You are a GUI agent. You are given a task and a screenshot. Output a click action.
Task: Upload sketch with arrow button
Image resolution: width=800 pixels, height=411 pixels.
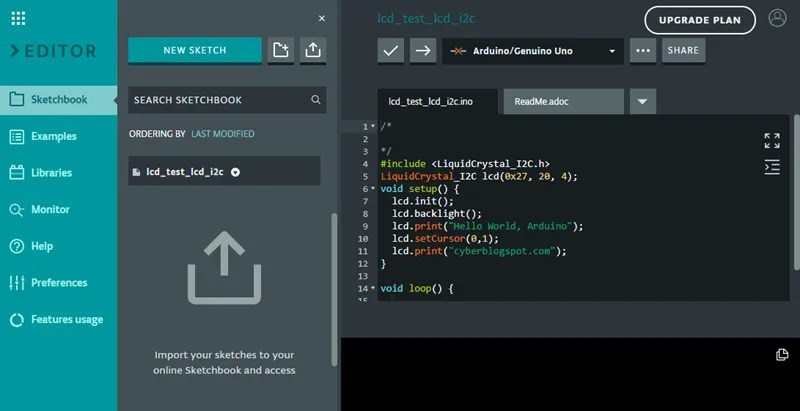click(x=423, y=50)
